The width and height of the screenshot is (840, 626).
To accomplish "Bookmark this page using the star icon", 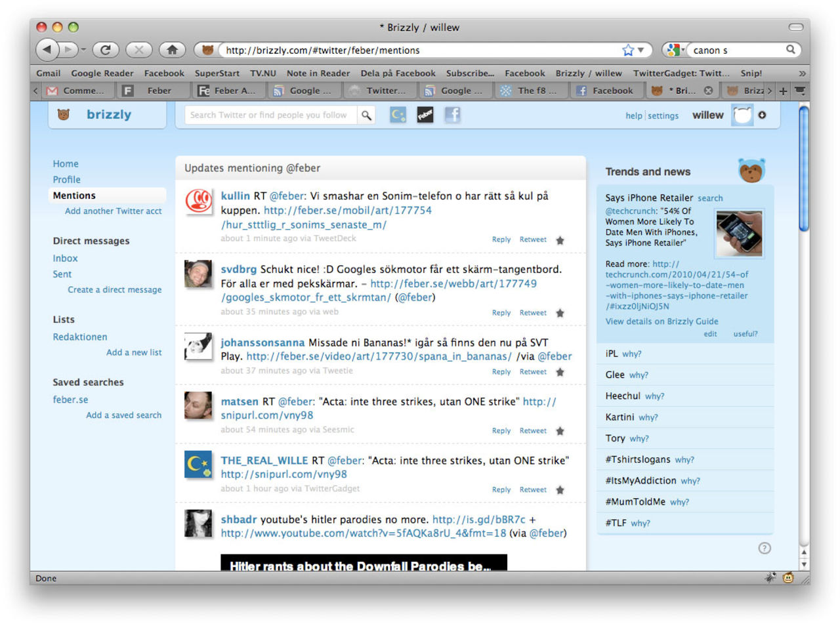I will click(628, 50).
